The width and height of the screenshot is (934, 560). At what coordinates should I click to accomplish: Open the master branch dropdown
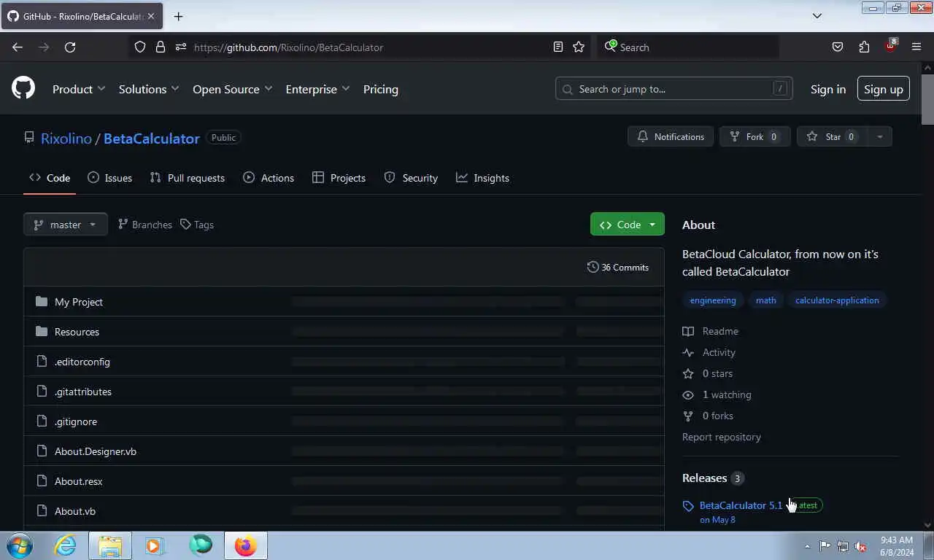(x=66, y=225)
